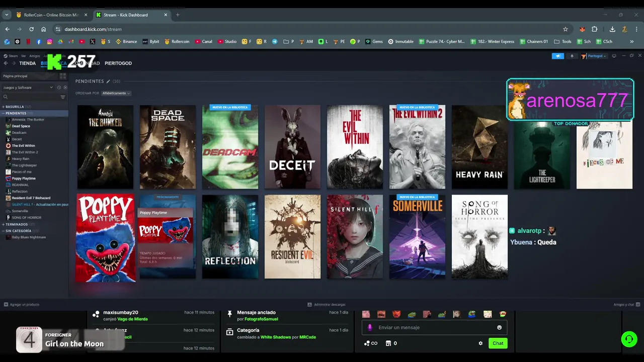Open the Amnesia: The Bunker game cover
Screen dimensions: 644x362
pyautogui.click(x=105, y=147)
